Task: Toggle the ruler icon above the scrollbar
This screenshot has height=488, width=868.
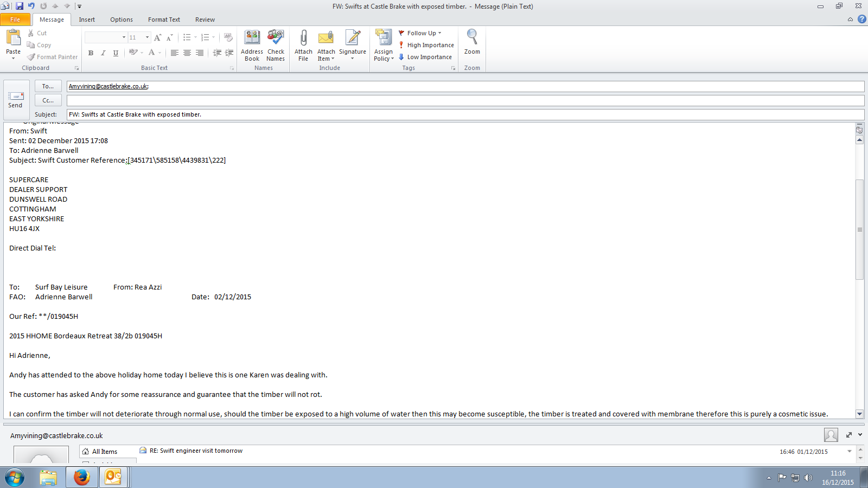Action: (859, 130)
